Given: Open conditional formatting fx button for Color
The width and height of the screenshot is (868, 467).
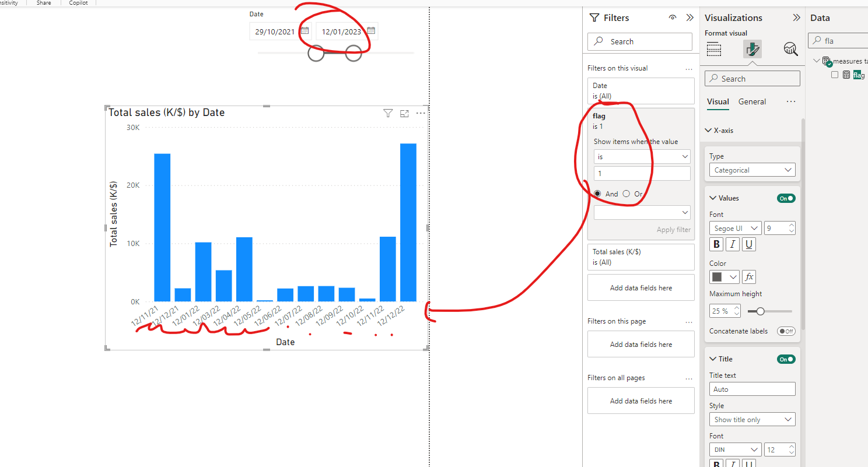Looking at the screenshot, I should 750,277.
